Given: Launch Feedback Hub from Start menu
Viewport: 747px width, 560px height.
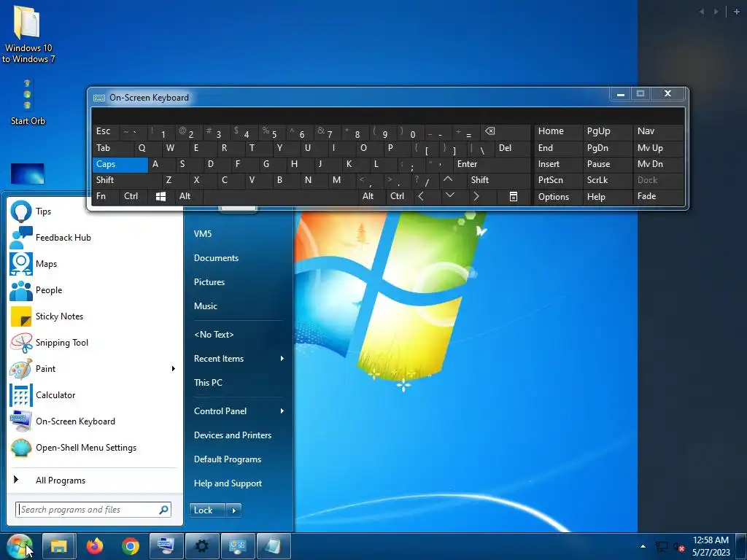Looking at the screenshot, I should (94, 238).
